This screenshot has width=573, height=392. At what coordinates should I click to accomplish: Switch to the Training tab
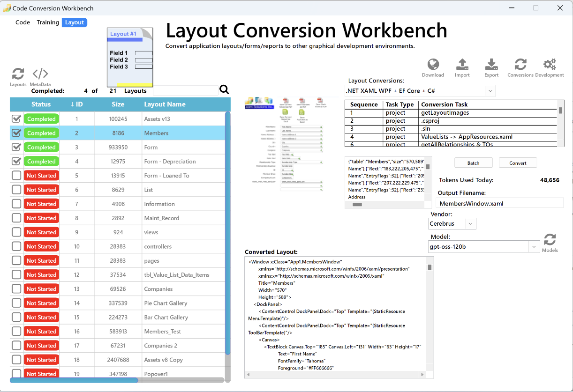tap(48, 22)
